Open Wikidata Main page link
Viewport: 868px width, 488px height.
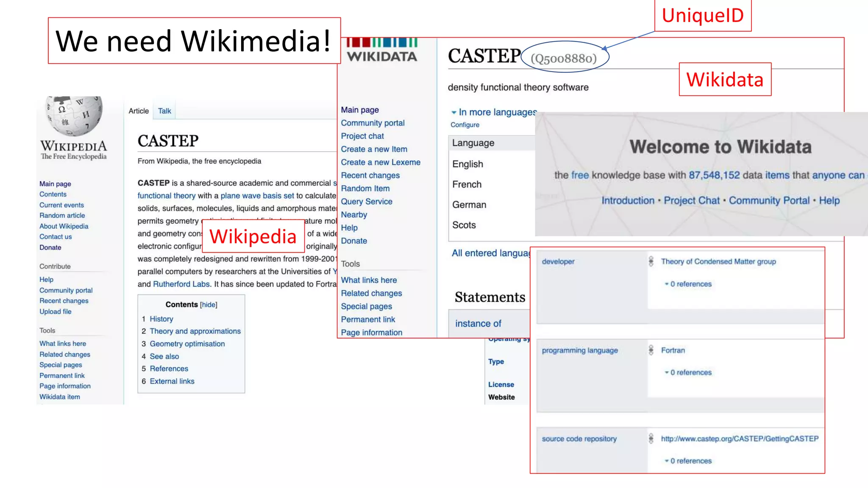coord(360,110)
